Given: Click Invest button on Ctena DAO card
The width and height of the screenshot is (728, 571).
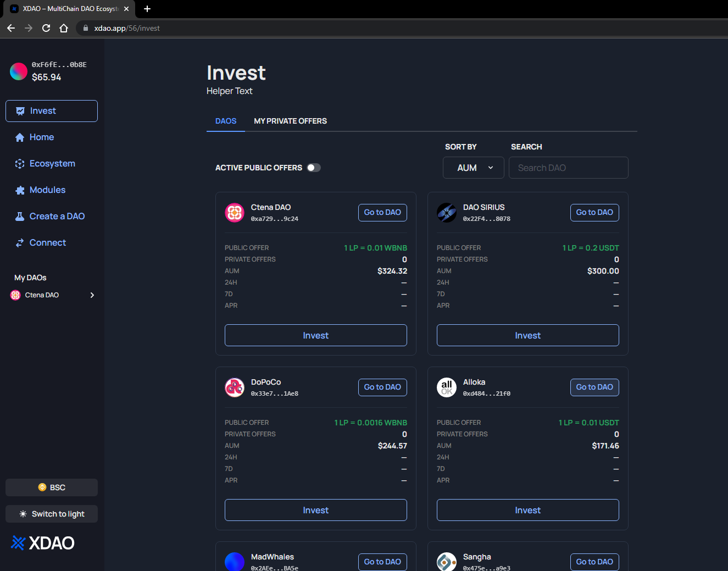Looking at the screenshot, I should point(316,335).
